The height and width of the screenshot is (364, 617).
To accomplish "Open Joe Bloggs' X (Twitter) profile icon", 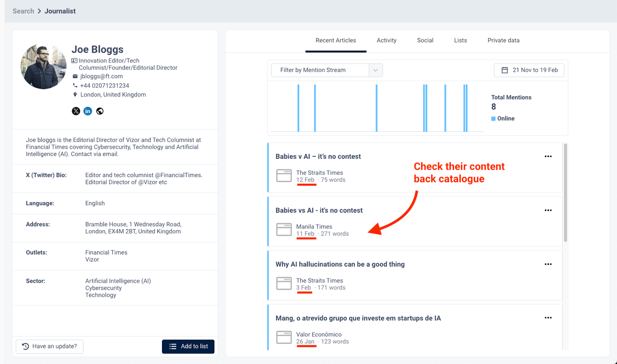I will [x=76, y=111].
